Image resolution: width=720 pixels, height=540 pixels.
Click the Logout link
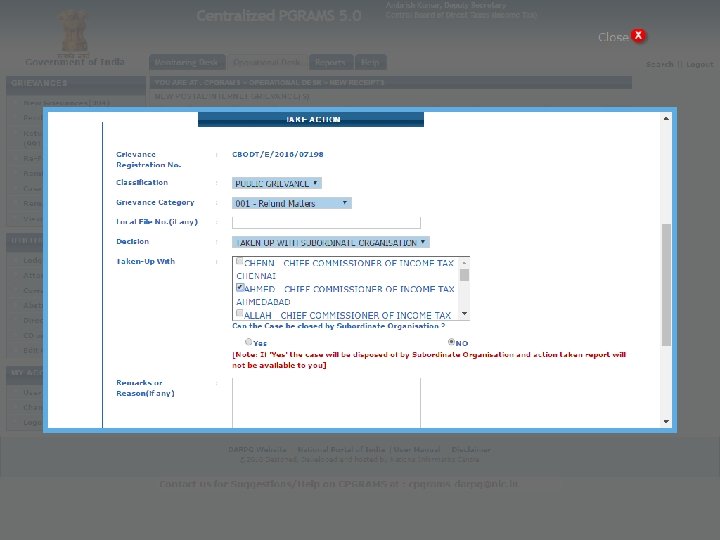[x=700, y=64]
